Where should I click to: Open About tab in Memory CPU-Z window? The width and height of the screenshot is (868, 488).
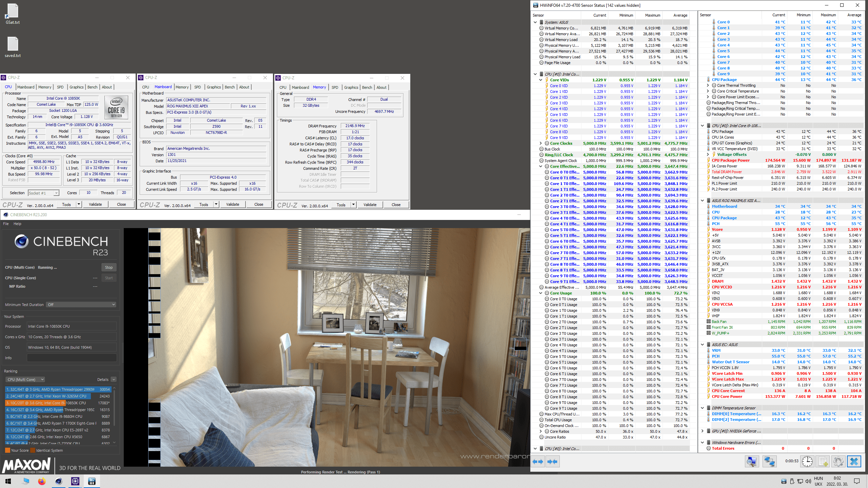pyautogui.click(x=381, y=87)
